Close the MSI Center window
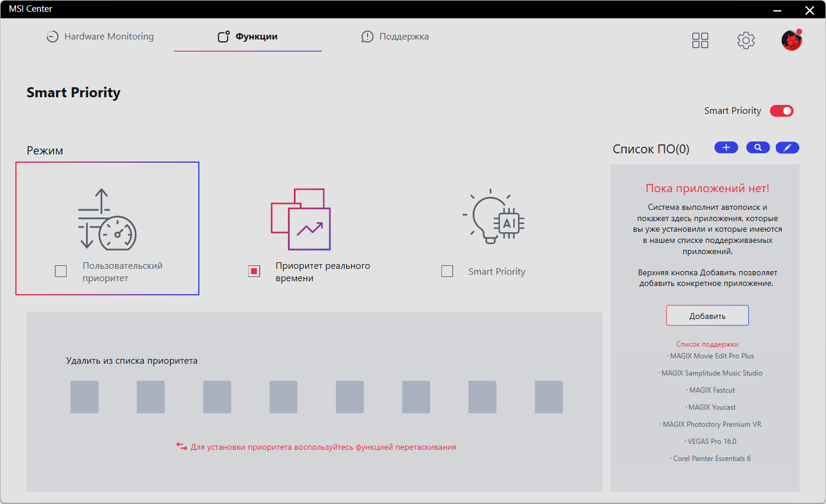This screenshot has height=504, width=826. tap(809, 10)
